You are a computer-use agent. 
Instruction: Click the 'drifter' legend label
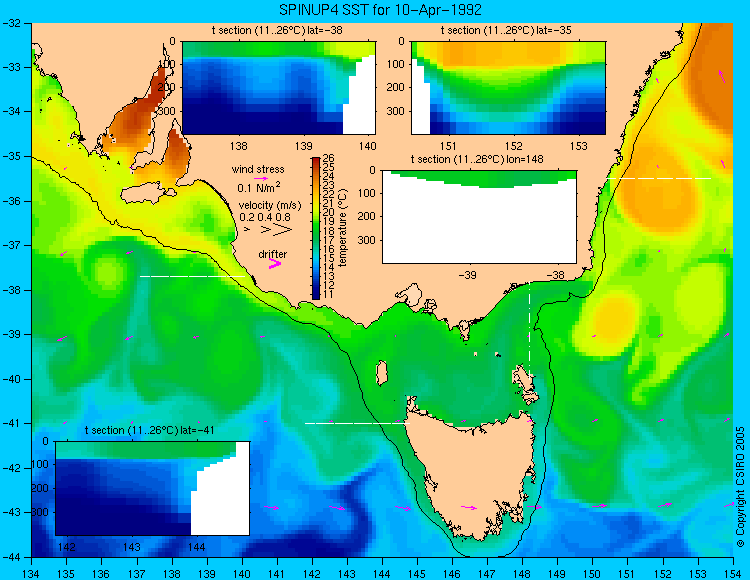point(273,254)
